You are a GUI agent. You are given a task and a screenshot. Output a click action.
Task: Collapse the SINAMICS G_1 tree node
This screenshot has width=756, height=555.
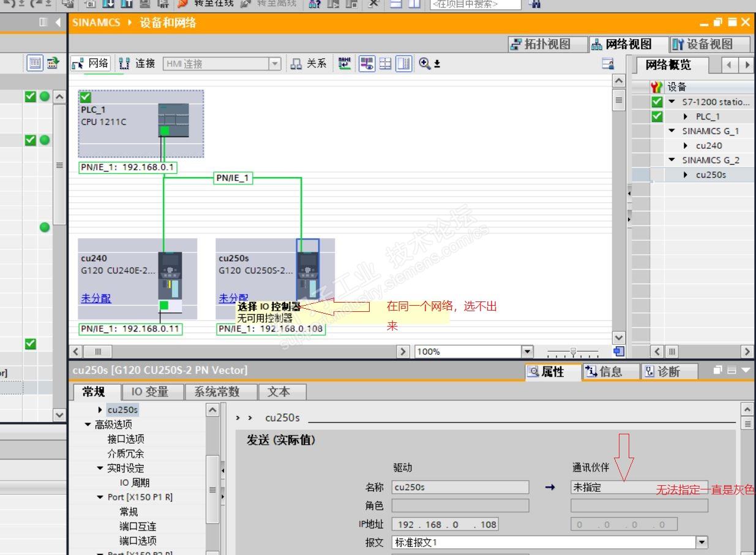(x=672, y=131)
